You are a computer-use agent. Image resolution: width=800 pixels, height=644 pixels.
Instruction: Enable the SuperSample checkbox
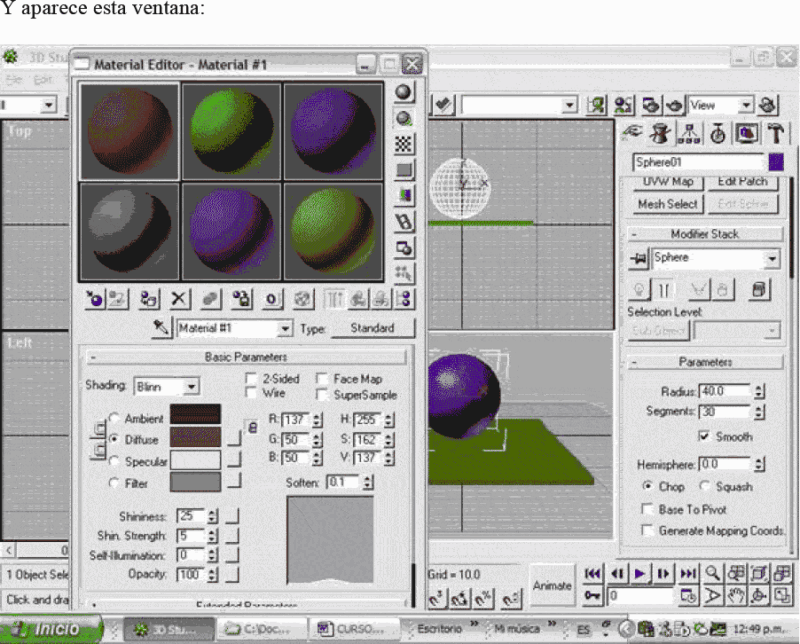pyautogui.click(x=322, y=394)
